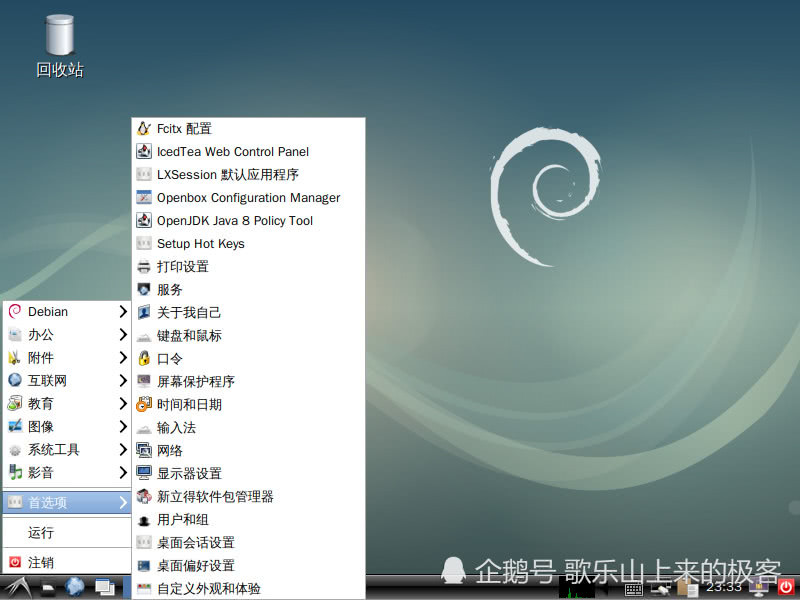Open 键盘和鼠标 settings
The height and width of the screenshot is (600, 800).
248,335
